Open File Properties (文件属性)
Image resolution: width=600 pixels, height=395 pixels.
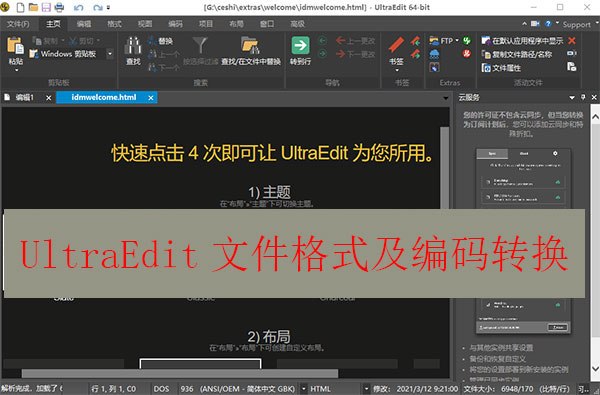(501, 68)
